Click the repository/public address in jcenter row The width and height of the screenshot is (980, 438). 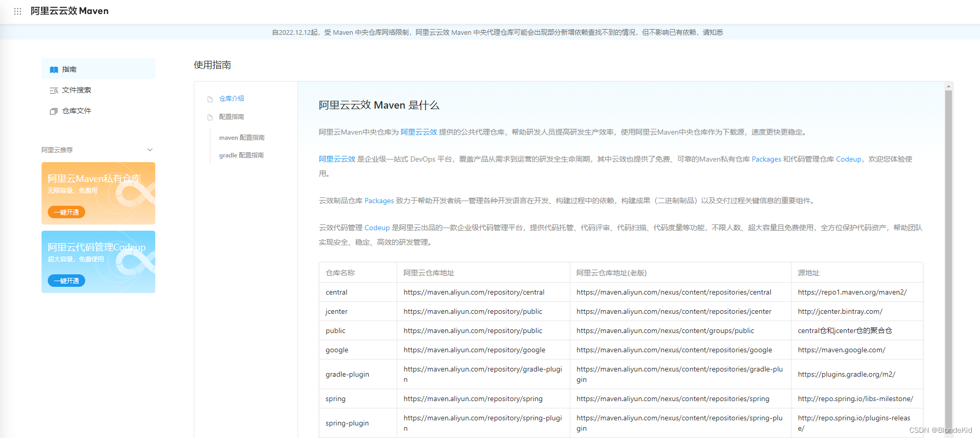pyautogui.click(x=473, y=311)
